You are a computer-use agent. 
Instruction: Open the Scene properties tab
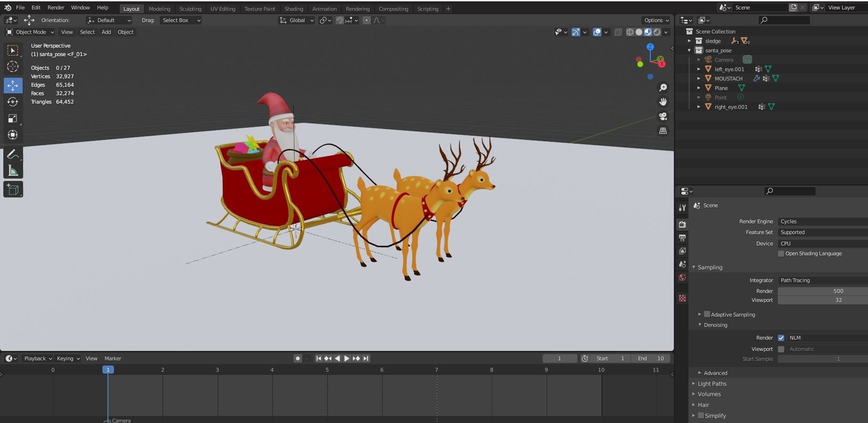coord(682,264)
